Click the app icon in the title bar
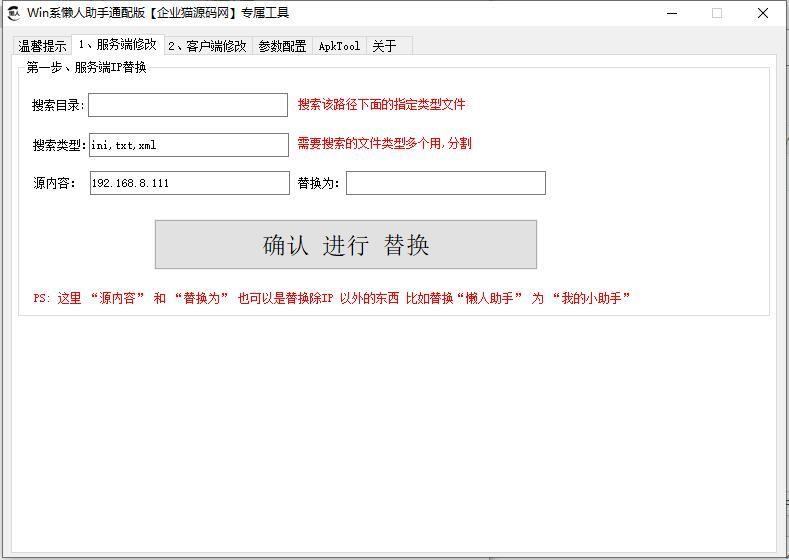This screenshot has height=560, width=789. pyautogui.click(x=14, y=13)
